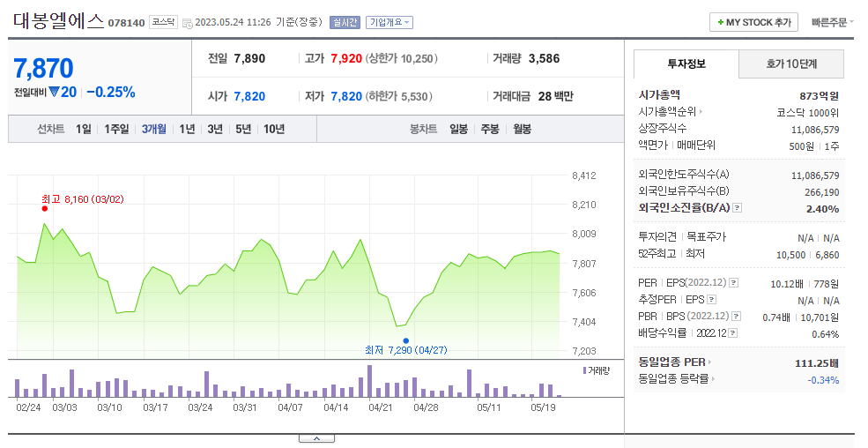
Task: Expand the 기업개요 dropdown
Action: click(x=389, y=23)
